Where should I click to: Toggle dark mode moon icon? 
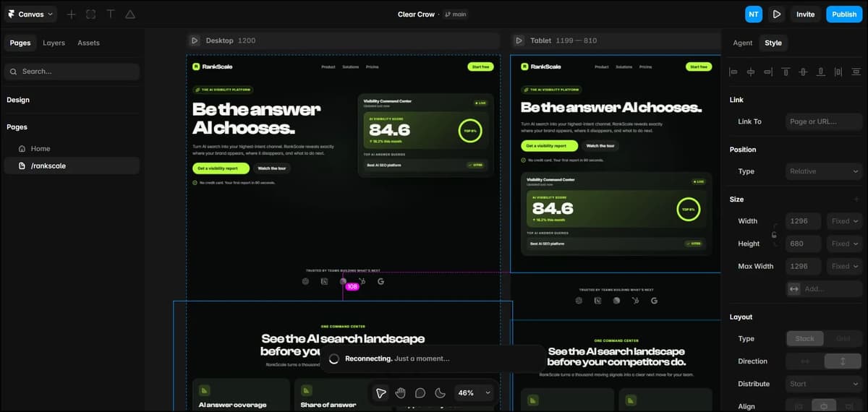440,392
